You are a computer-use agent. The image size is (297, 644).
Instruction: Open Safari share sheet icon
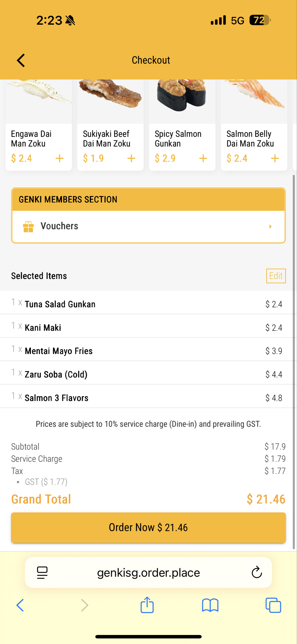point(147,605)
